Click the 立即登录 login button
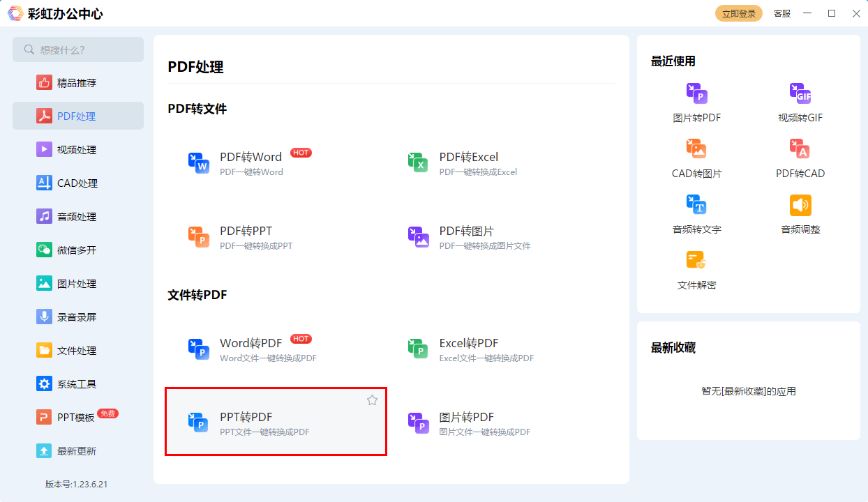The height and width of the screenshot is (502, 868). 738,13
